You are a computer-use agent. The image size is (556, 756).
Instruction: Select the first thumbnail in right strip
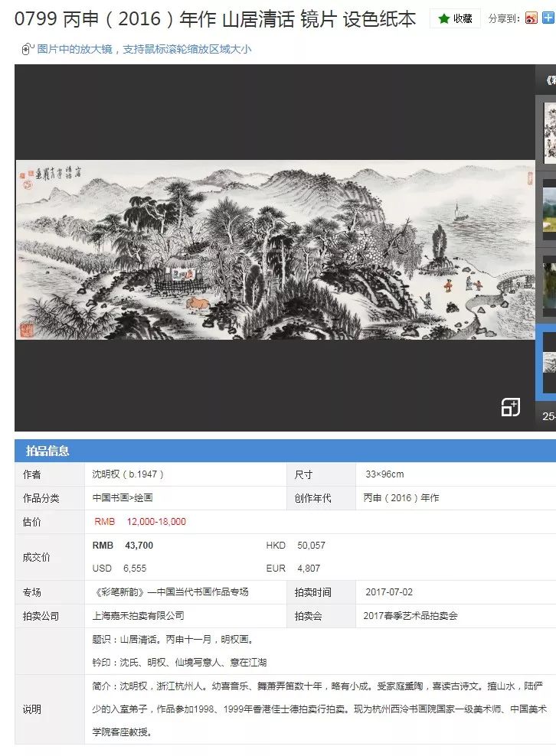pos(550,134)
